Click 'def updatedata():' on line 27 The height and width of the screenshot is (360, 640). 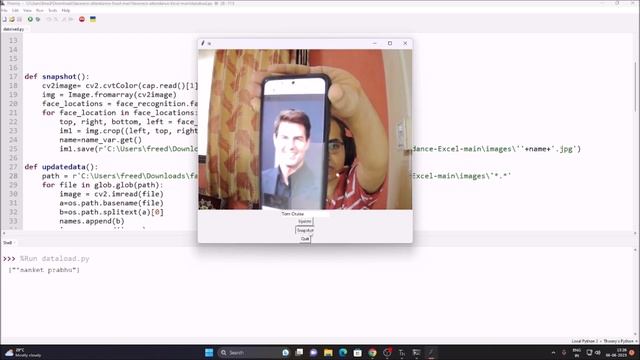61,167
